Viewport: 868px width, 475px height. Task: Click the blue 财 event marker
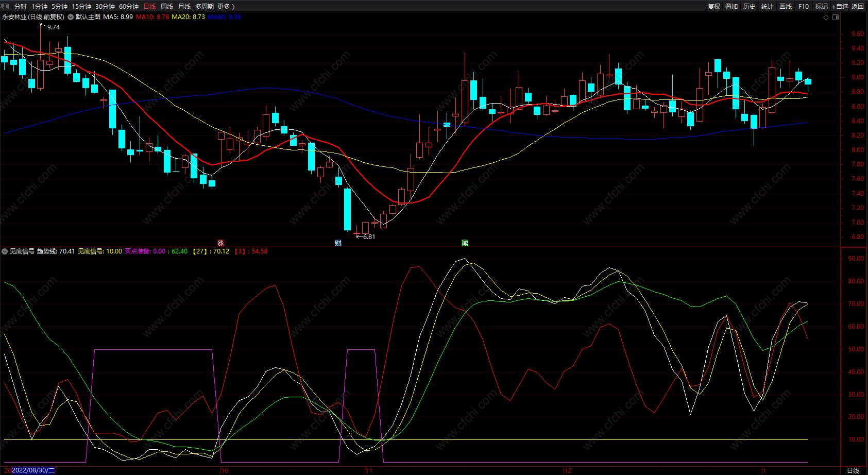click(x=338, y=243)
